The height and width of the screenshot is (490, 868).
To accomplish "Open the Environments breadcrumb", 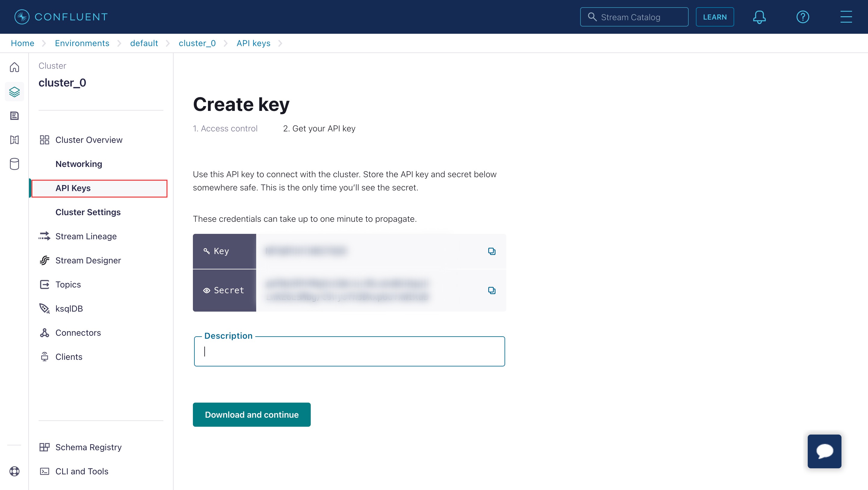I will tap(82, 43).
